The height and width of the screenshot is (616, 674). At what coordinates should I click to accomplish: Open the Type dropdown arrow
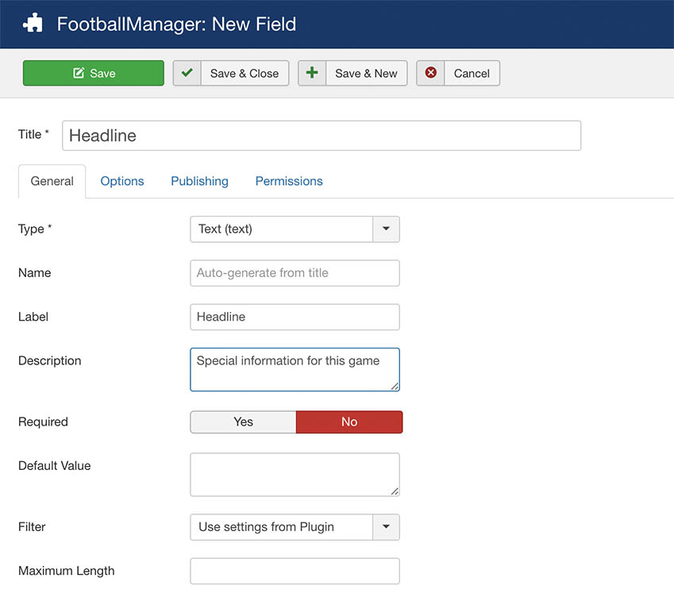386,229
